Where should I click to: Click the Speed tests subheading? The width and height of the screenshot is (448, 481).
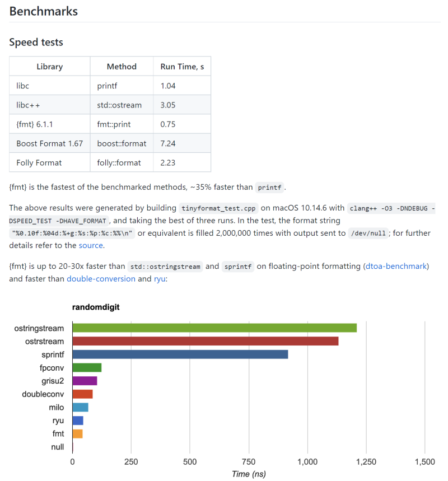(36, 42)
